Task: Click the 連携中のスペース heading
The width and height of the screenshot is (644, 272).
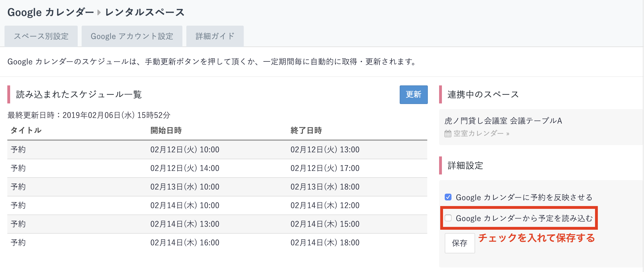Action: 483,94
